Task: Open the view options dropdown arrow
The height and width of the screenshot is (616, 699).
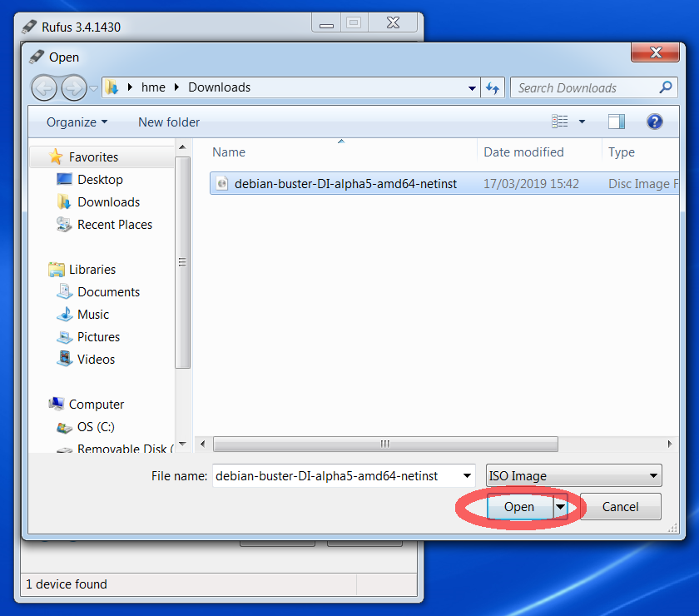Action: pyautogui.click(x=582, y=122)
